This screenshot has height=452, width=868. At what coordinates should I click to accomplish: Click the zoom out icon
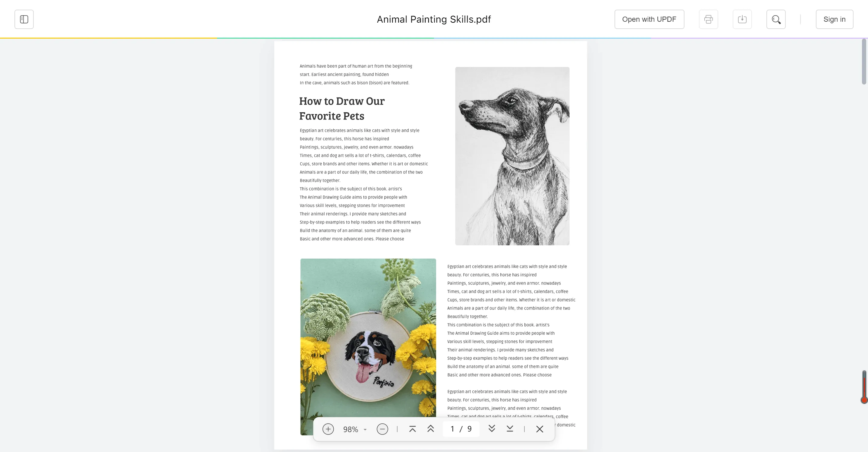382,428
